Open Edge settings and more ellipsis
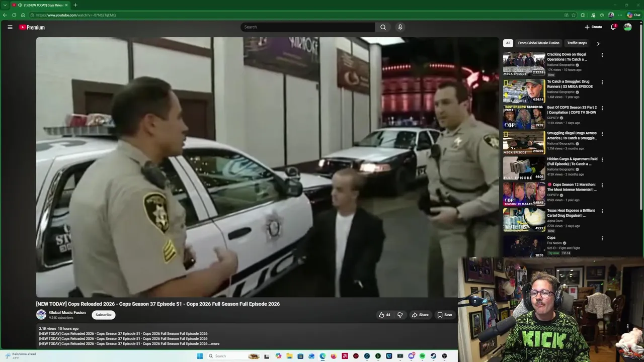This screenshot has width=644, height=362. click(620, 15)
